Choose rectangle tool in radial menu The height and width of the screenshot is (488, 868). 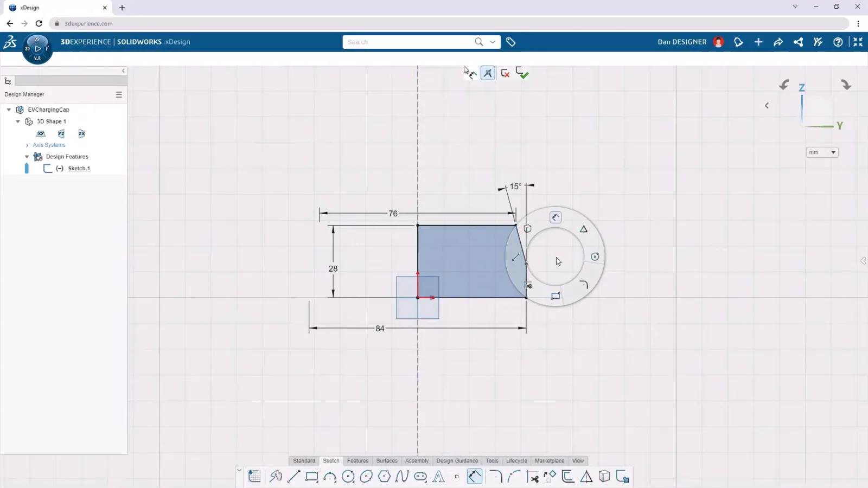pyautogui.click(x=556, y=296)
